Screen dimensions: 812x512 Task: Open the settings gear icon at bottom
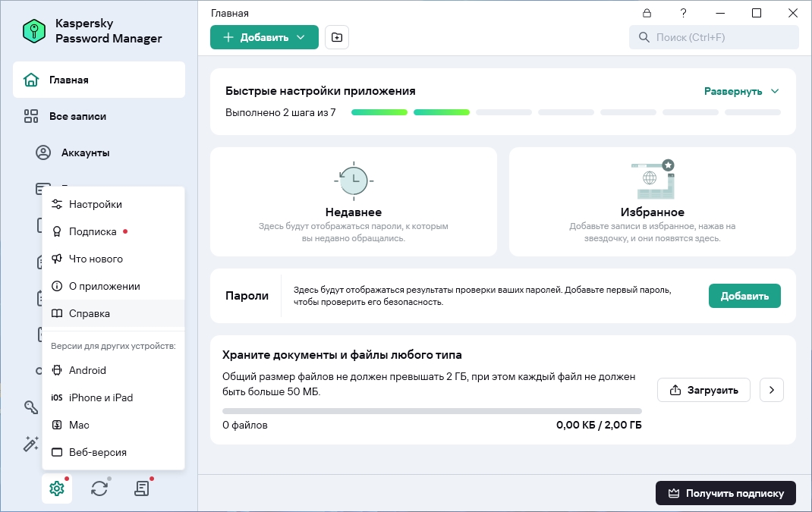tap(56, 488)
